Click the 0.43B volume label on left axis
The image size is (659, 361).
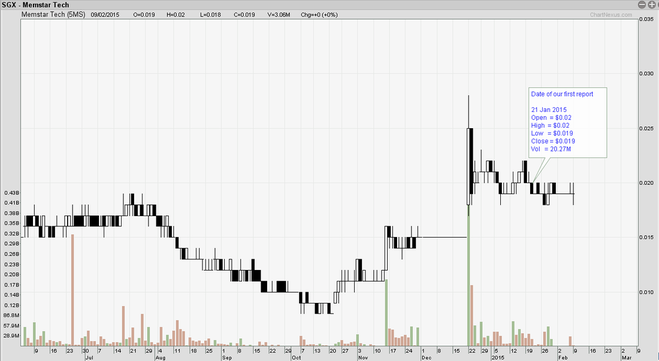click(x=12, y=193)
